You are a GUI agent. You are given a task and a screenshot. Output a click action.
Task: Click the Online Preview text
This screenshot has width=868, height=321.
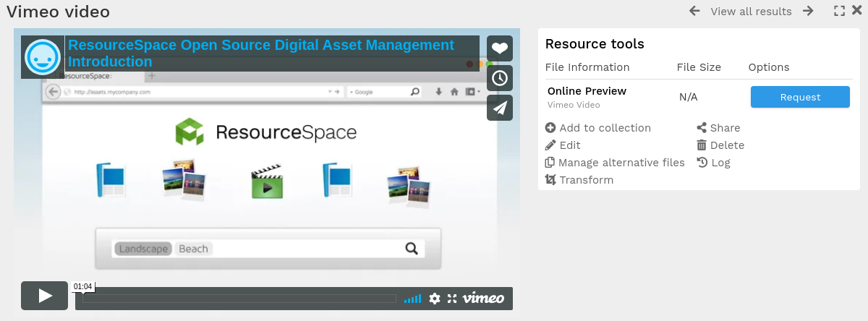click(587, 91)
